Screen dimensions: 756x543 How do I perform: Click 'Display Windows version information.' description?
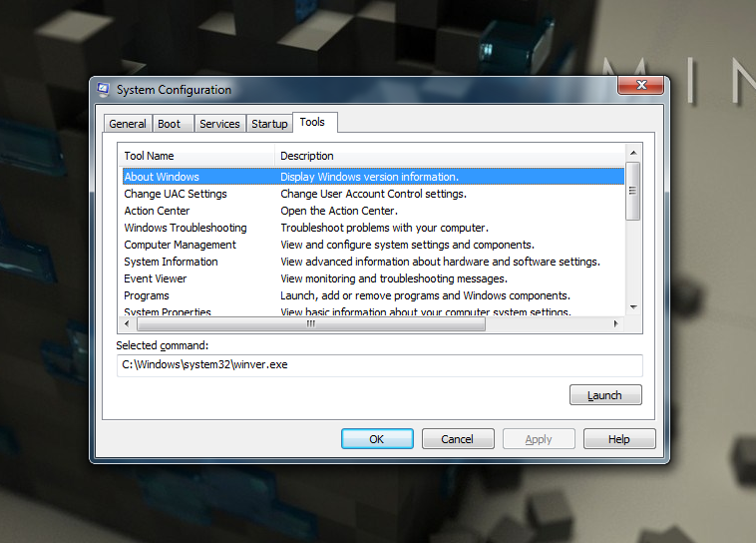coord(369,177)
